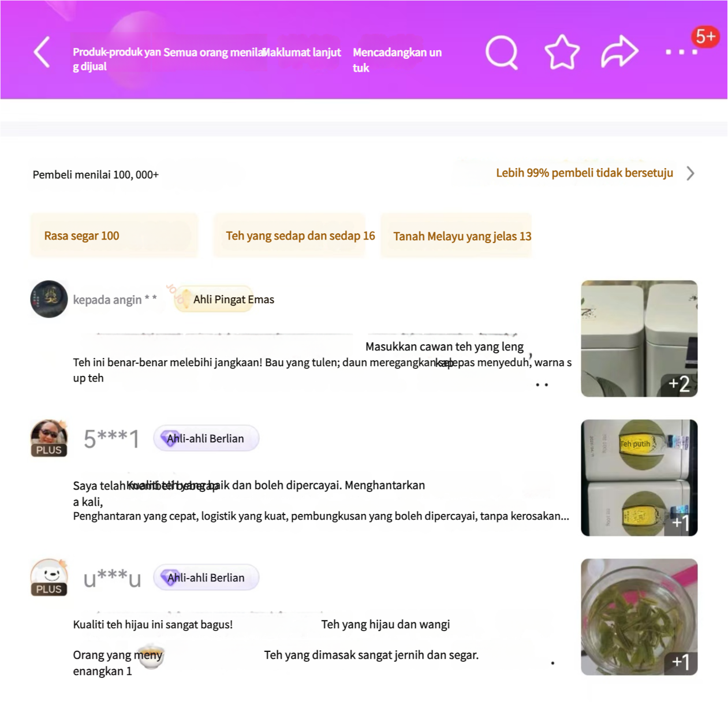View the green tea leaves glass photo

[639, 617]
